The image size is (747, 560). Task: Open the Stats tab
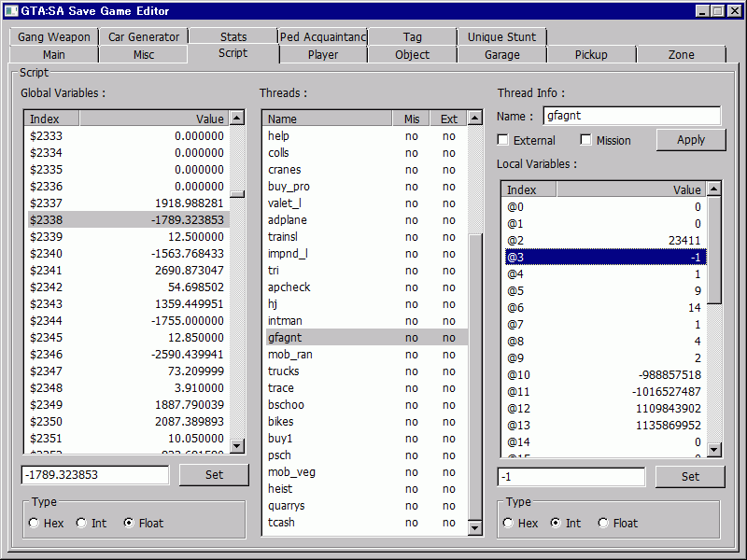pos(233,36)
